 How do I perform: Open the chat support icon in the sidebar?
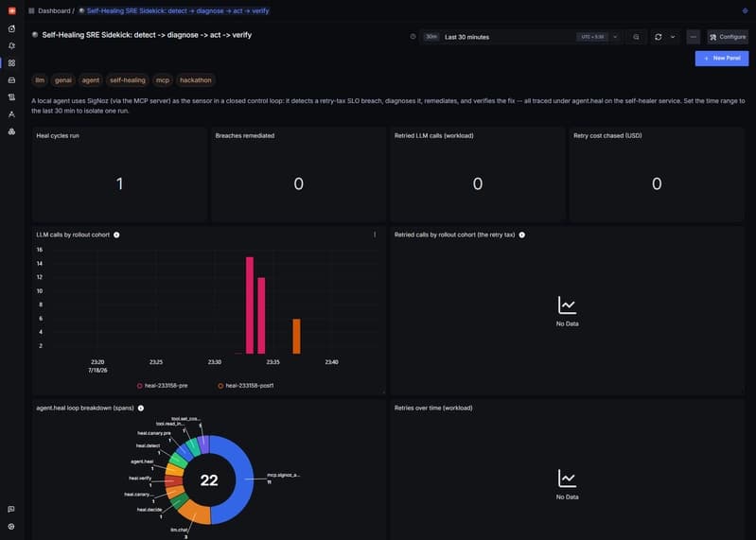[x=11, y=509]
